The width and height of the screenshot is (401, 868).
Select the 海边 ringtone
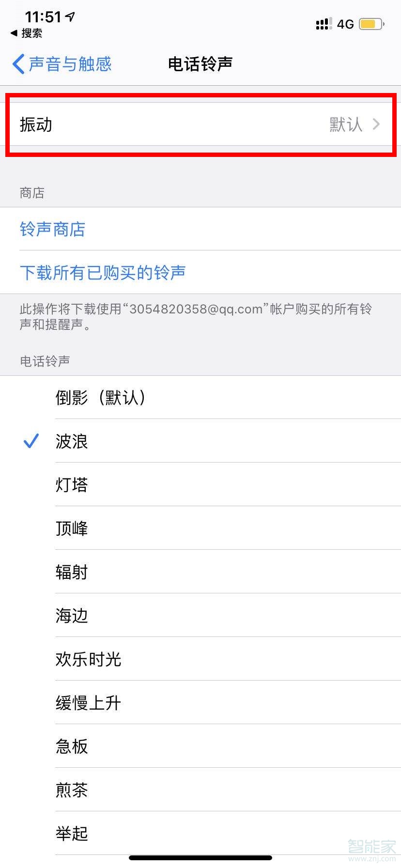point(71,615)
